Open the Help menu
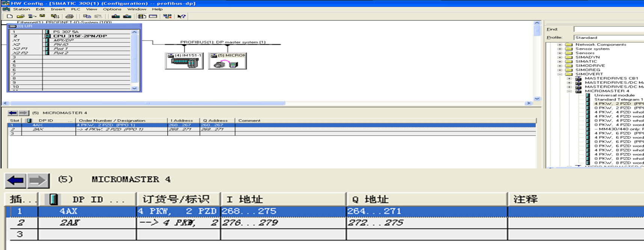 pos(157,9)
